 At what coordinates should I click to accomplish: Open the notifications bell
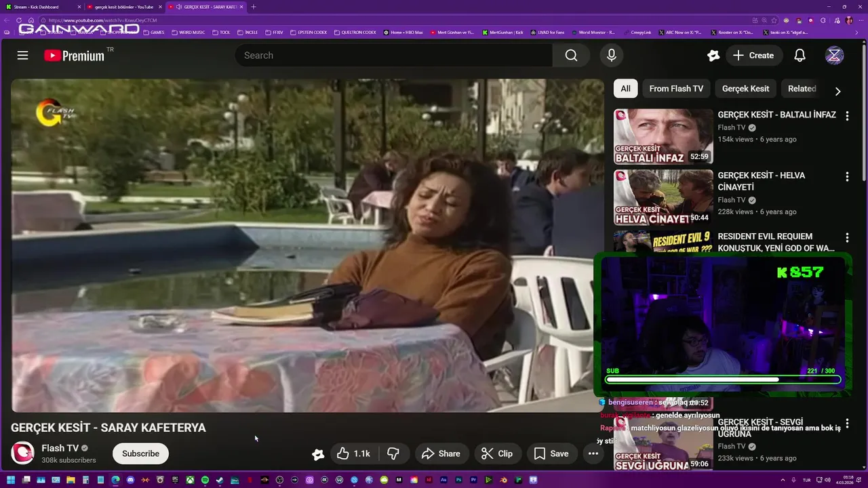tap(800, 56)
